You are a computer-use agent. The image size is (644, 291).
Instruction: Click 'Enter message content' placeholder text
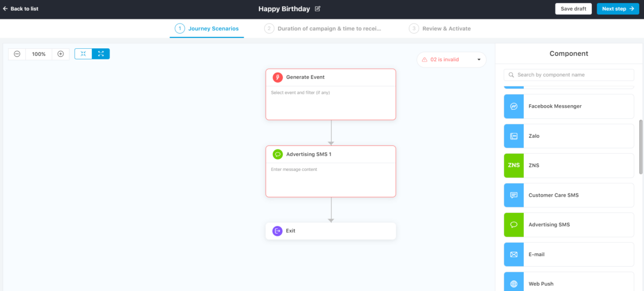tap(294, 169)
